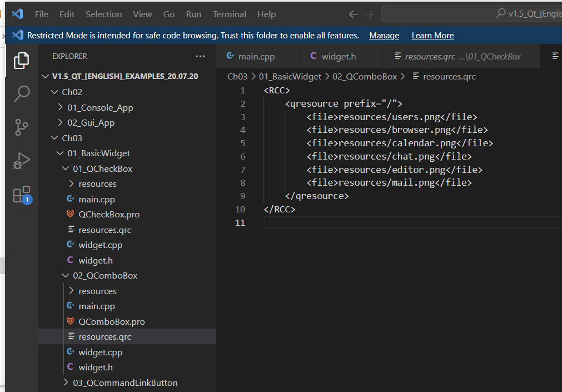Screen dimensions: 562x392
Task: Collapse the 01_QCheckBox folder
Action: [66, 168]
